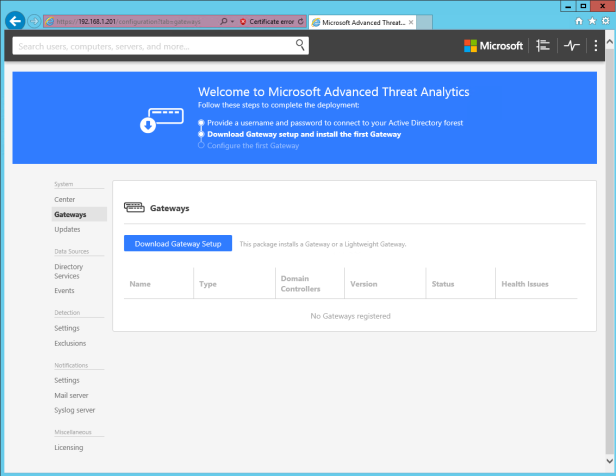The width and height of the screenshot is (616, 476).
Task: Maximize the browser window
Action: tap(583, 6)
